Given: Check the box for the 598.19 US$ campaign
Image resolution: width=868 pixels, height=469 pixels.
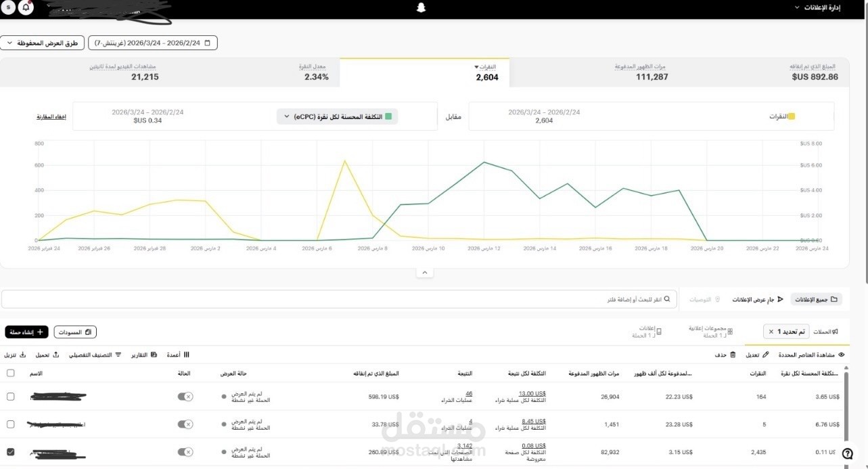Looking at the screenshot, I should (x=10, y=396).
